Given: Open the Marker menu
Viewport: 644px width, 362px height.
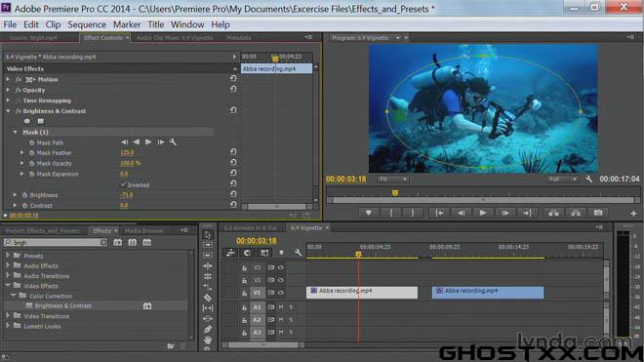Looking at the screenshot, I should click(127, 24).
